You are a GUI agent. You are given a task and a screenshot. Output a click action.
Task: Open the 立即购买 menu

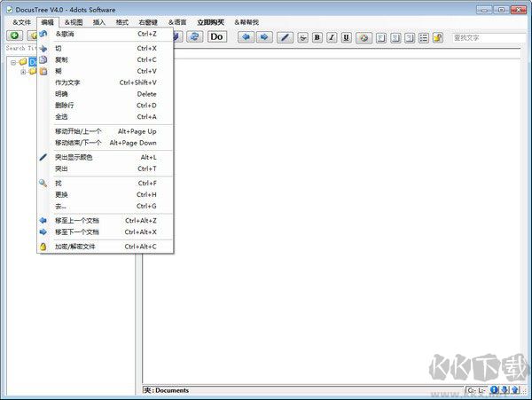210,21
